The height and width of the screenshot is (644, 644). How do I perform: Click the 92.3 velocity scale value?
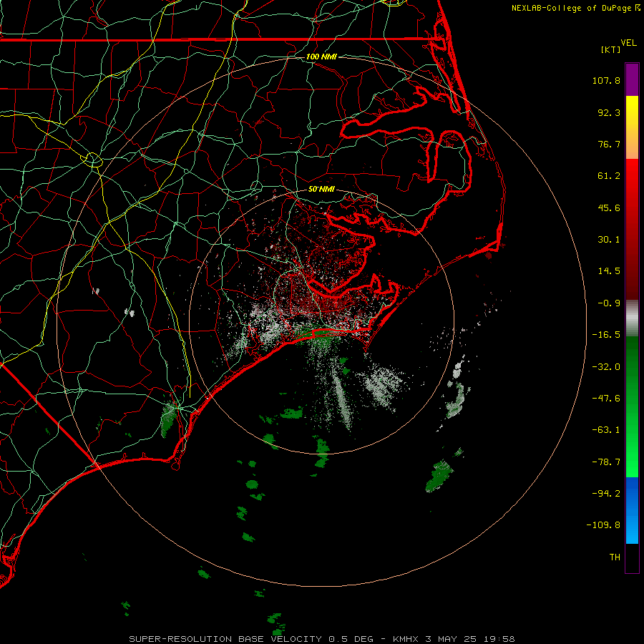click(609, 112)
